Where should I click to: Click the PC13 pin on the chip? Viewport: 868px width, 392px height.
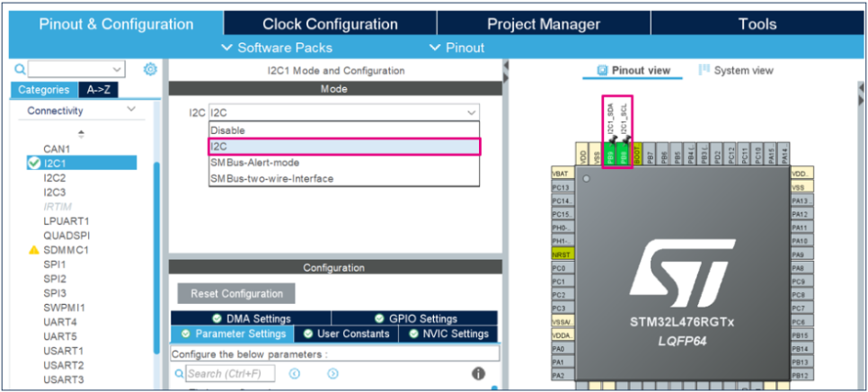(563, 187)
